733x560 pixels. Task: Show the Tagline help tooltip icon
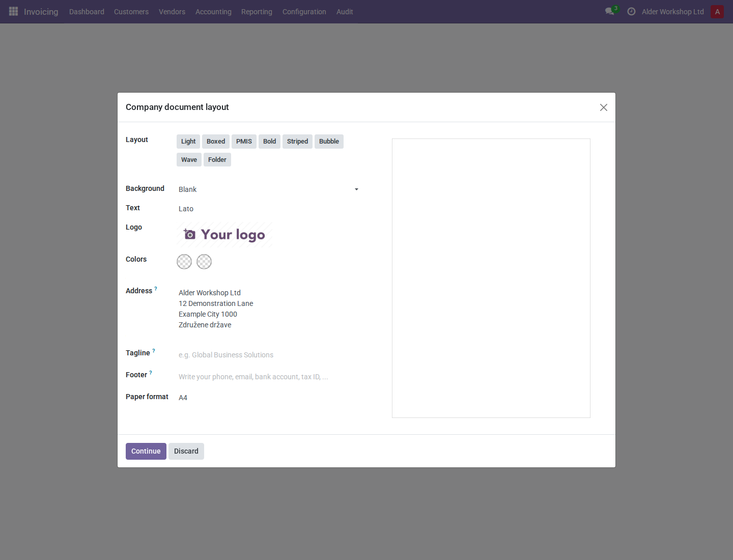point(154,351)
